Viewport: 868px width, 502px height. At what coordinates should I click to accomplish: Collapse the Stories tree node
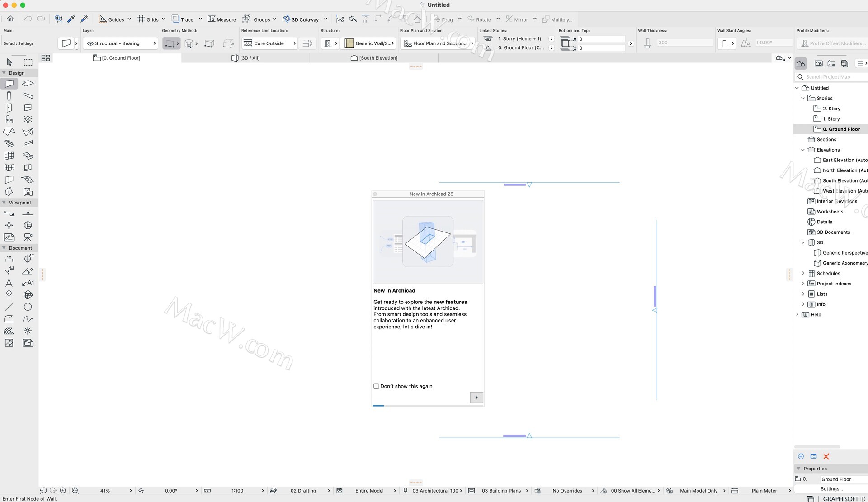pos(803,98)
